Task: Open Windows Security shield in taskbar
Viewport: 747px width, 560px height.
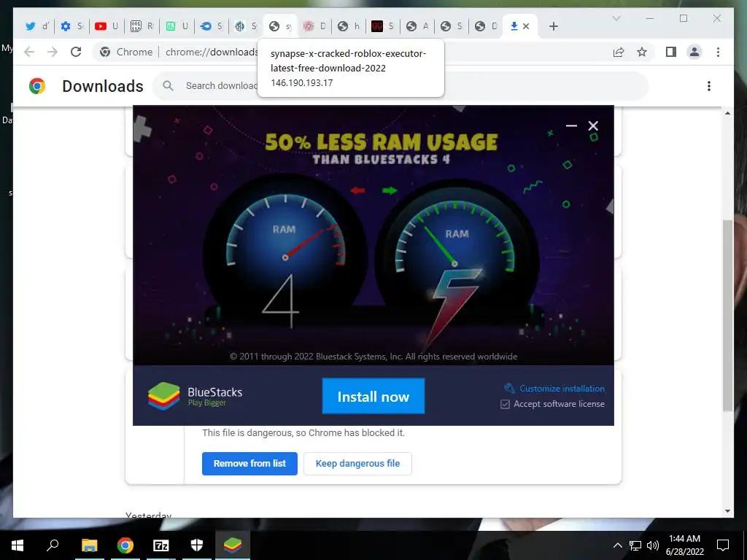Action: (197, 545)
